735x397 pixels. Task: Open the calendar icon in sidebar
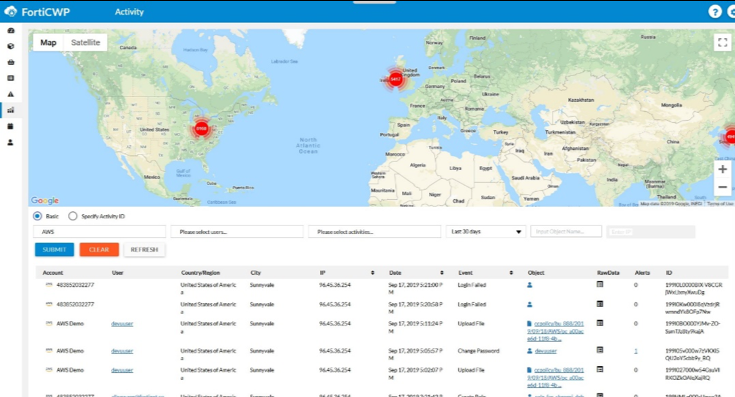(11, 126)
